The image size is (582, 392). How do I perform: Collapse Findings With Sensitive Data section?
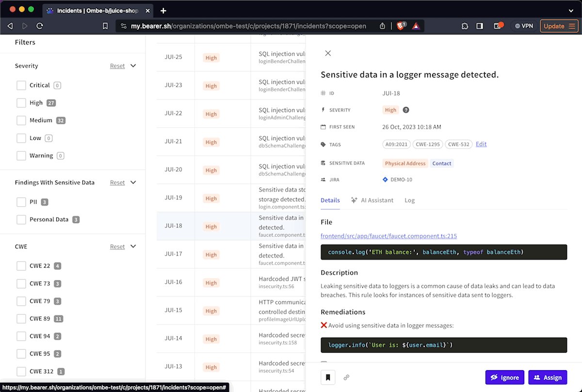(133, 183)
